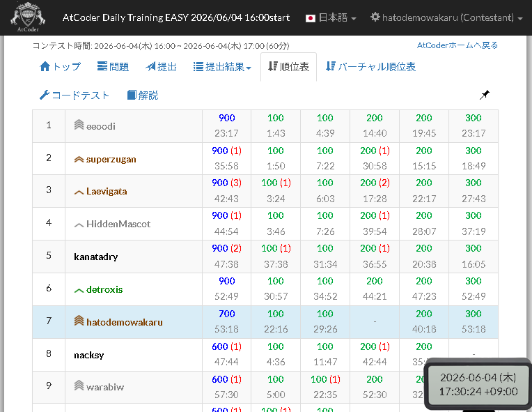Click detroxis's time 30:57
This screenshot has height=412, width=532.
point(276,296)
